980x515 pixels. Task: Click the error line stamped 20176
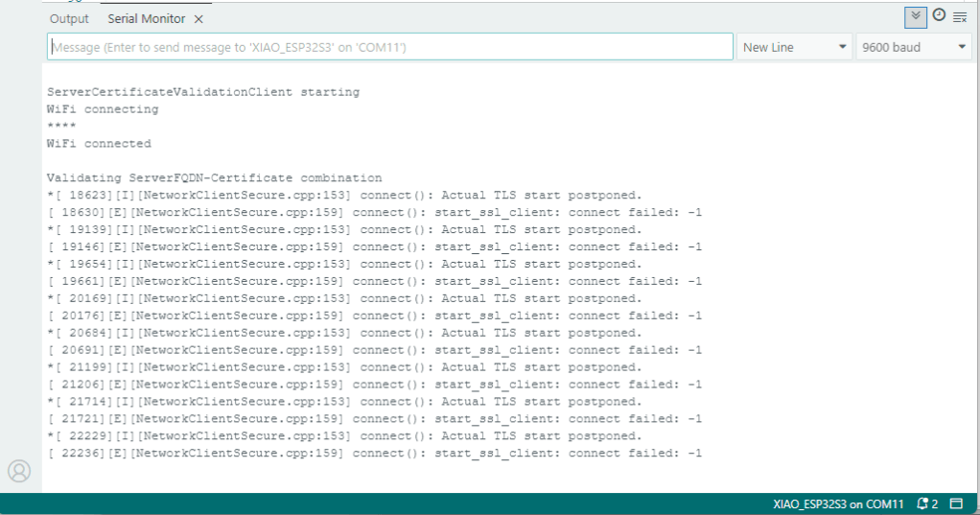pos(374,316)
